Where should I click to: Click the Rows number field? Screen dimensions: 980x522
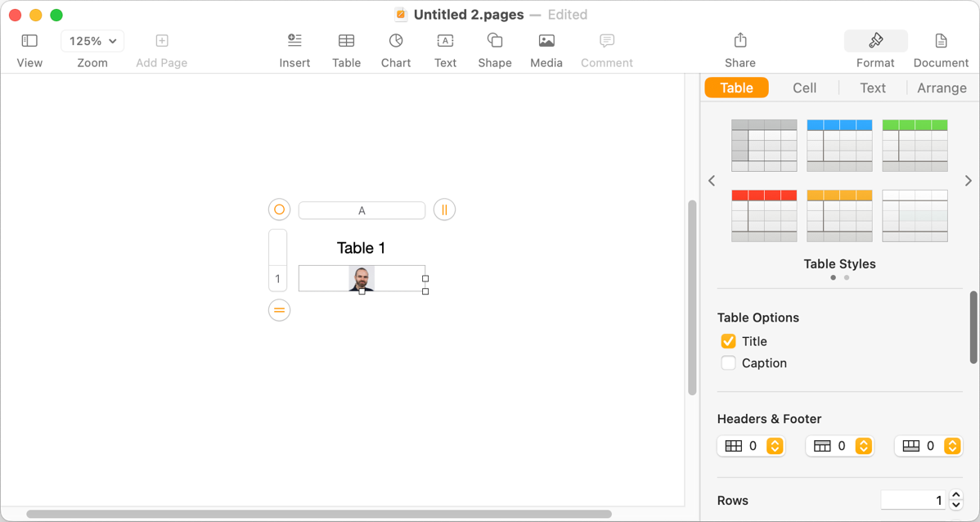[913, 500]
